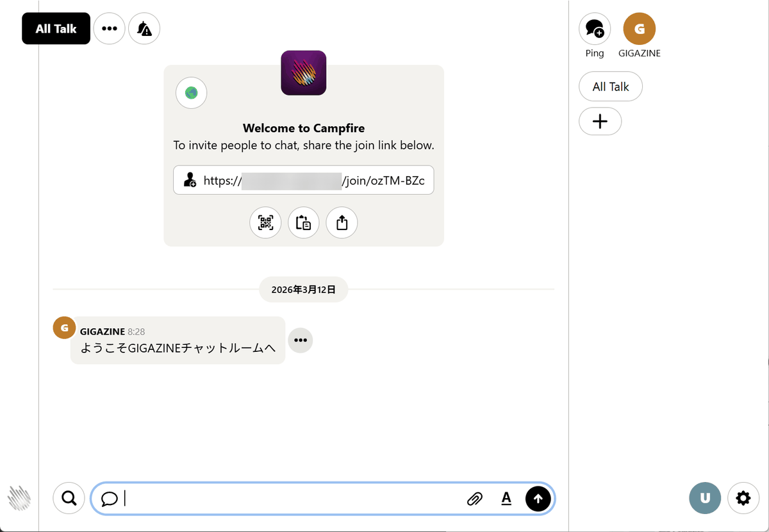Open room options three-dot menu at top

(x=110, y=29)
